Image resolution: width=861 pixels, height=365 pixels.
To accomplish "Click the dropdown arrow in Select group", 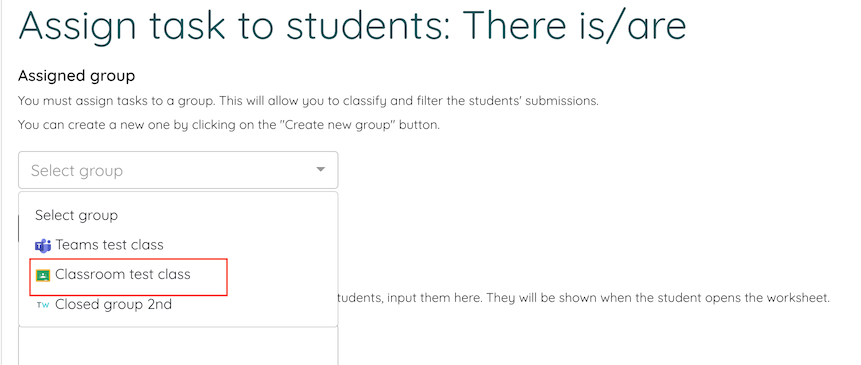I will click(x=321, y=170).
